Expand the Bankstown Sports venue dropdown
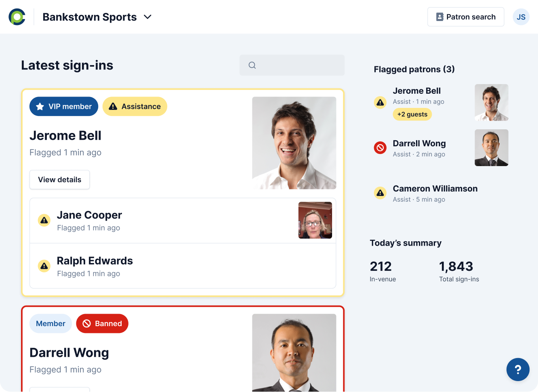538x392 pixels. pyautogui.click(x=147, y=17)
